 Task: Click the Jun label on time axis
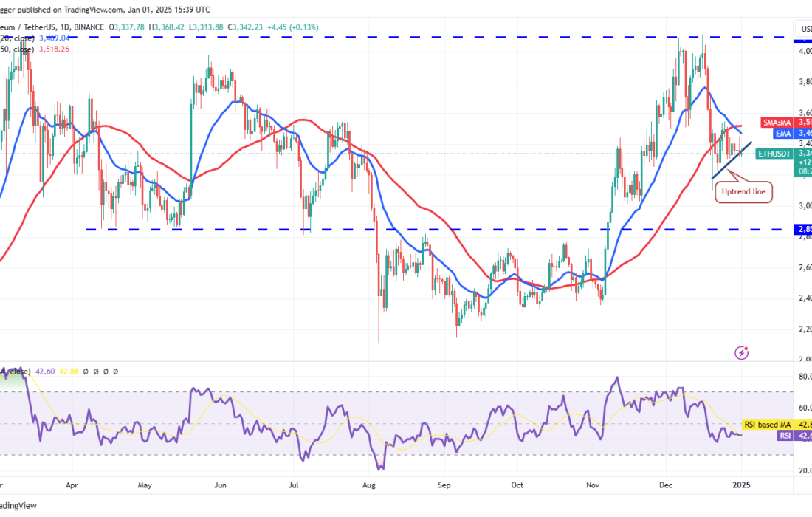pyautogui.click(x=219, y=486)
